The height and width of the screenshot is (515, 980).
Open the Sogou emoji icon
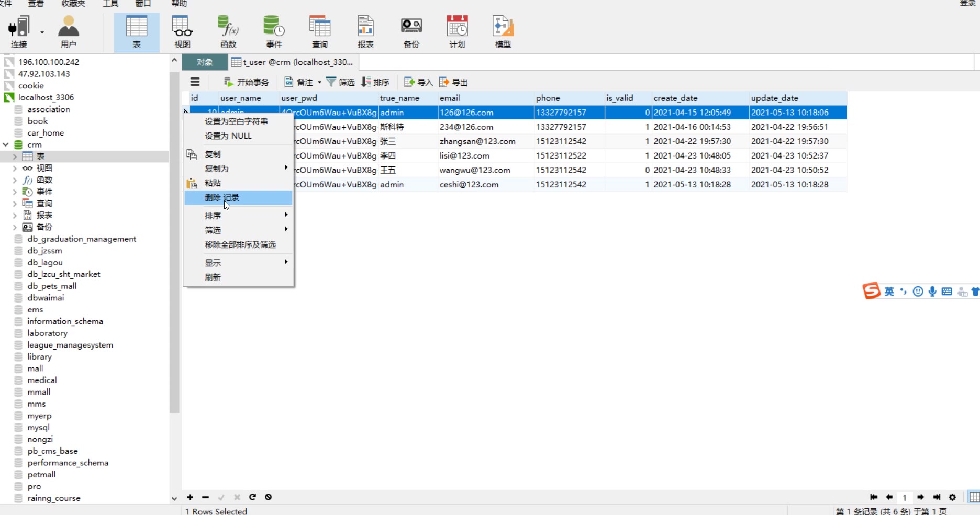click(918, 292)
